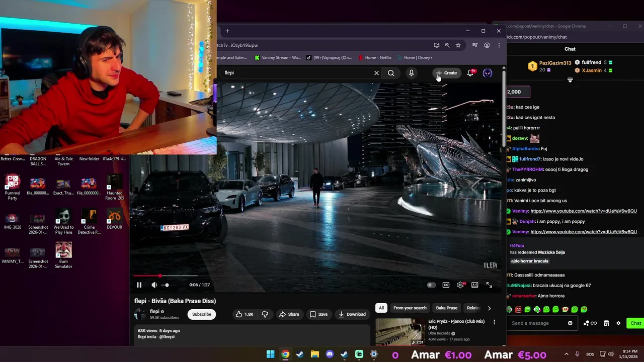Image resolution: width=644 pixels, height=362 pixels.
Task: Download the video
Action: click(x=352, y=314)
